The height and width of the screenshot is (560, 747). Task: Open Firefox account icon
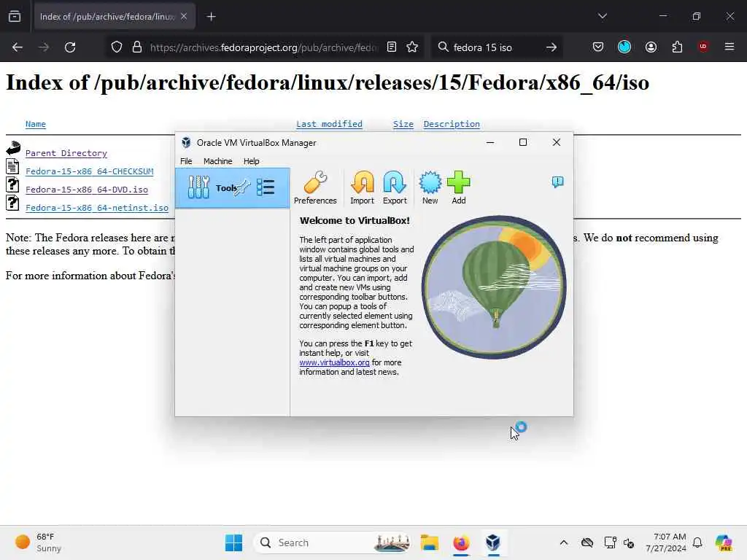point(651,47)
